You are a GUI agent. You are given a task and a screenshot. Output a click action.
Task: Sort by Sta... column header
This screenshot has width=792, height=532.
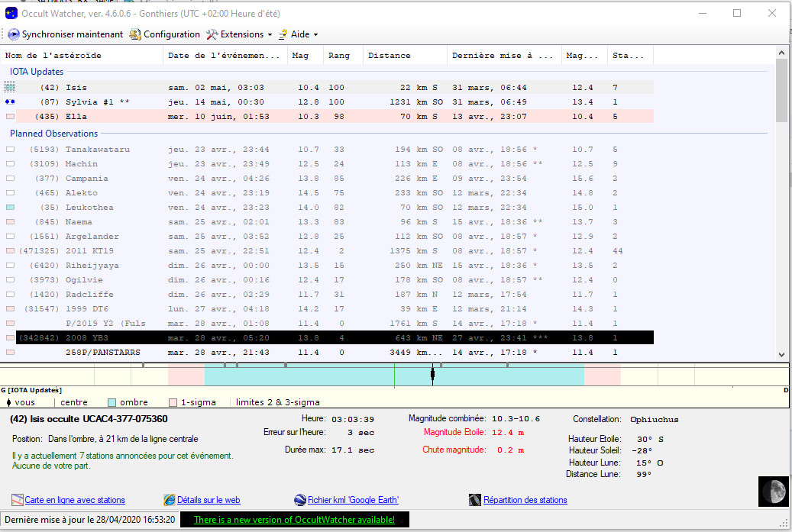click(630, 56)
